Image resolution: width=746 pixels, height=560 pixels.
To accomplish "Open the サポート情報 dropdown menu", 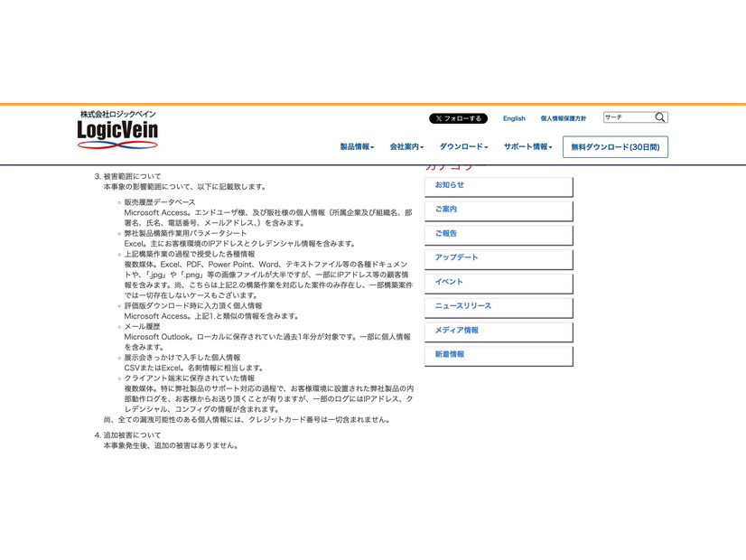I will pos(527,145).
